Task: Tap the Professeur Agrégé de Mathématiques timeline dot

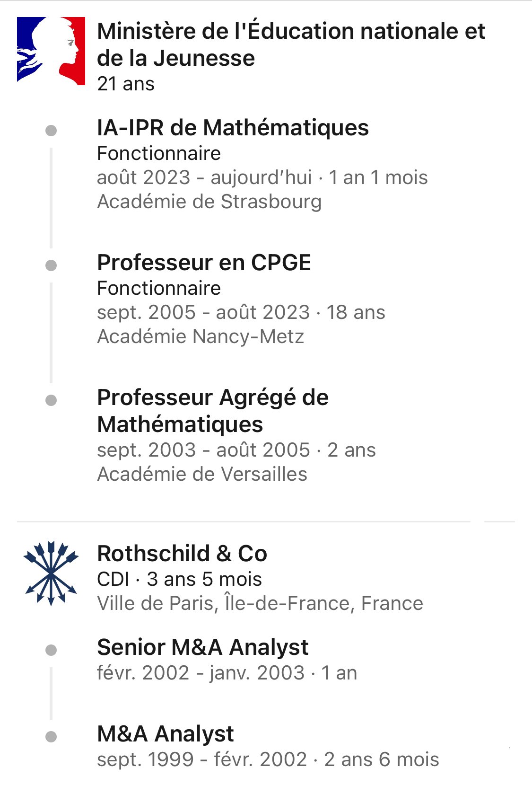Action: tap(51, 400)
